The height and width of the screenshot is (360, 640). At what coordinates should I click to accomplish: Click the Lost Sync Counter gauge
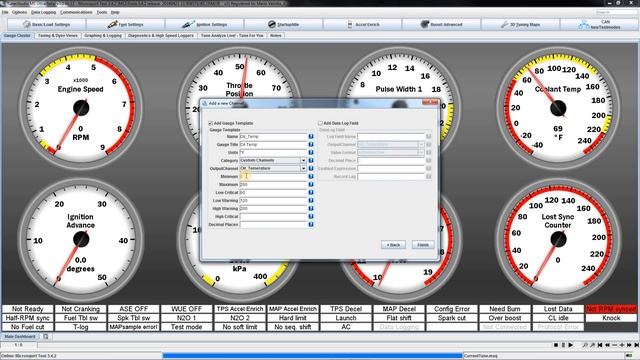[x=558, y=240]
